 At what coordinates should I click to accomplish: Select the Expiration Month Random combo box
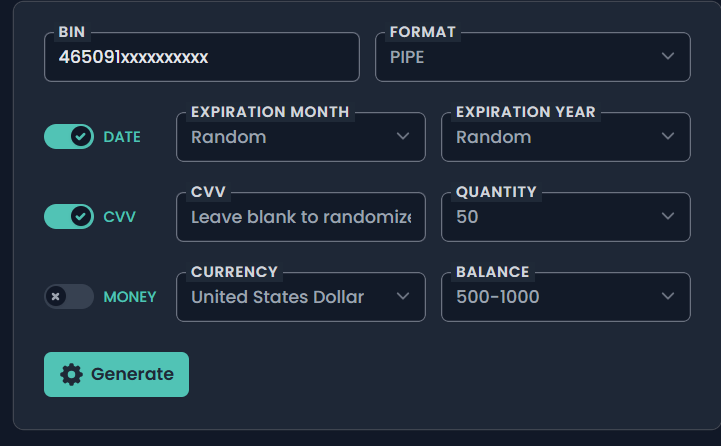(x=300, y=137)
